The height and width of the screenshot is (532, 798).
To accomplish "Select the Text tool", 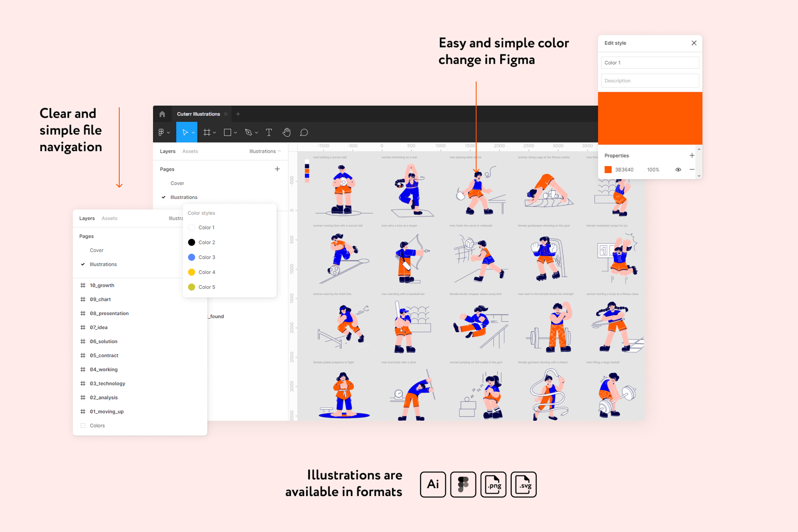I will pos(269,133).
